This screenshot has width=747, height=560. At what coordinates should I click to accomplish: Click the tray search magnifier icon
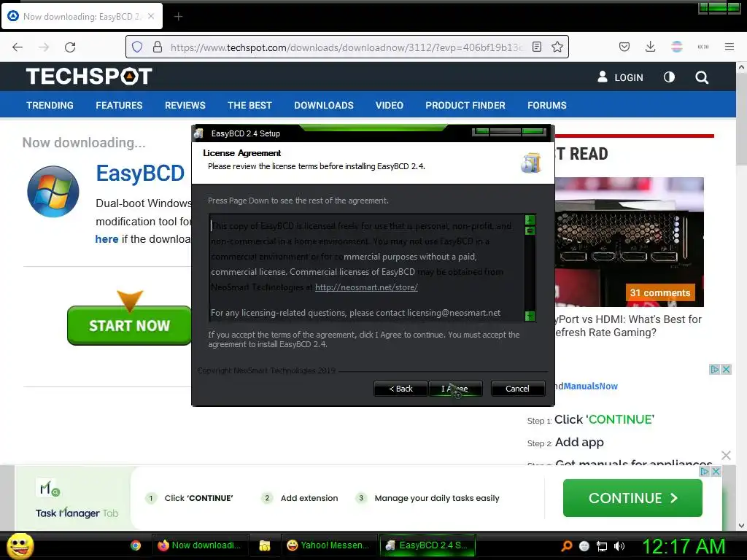(566, 546)
